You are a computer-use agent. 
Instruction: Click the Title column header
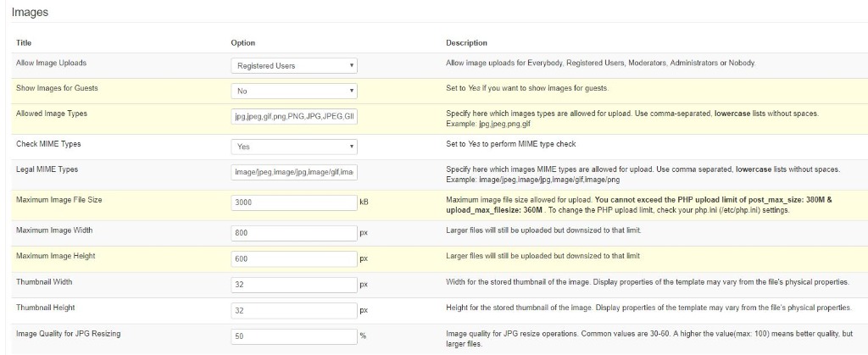pyautogui.click(x=24, y=42)
